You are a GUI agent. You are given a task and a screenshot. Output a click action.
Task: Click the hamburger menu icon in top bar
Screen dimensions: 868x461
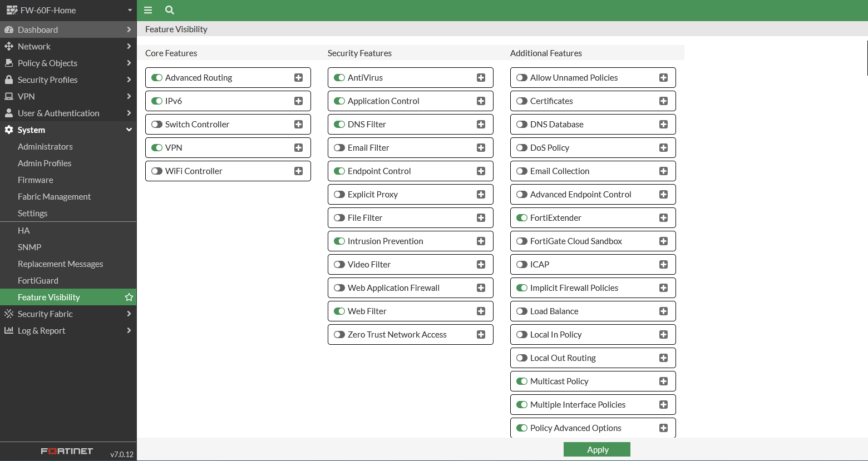[148, 10]
